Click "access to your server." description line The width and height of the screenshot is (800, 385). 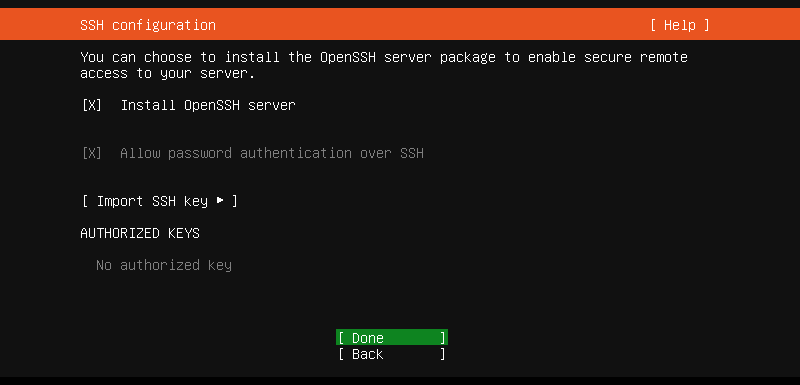pos(167,73)
